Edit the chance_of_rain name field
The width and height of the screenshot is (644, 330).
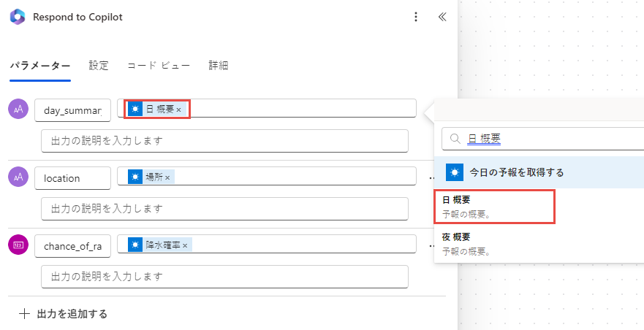pyautogui.click(x=72, y=246)
